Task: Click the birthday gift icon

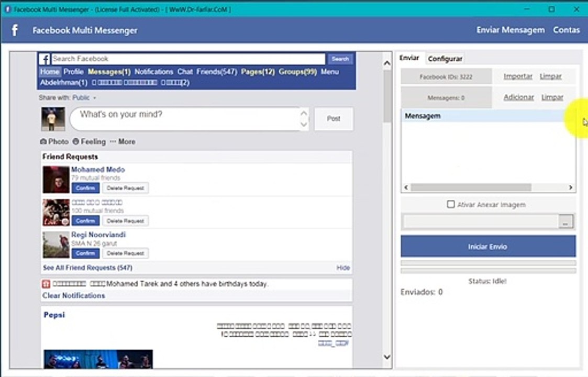Action: (x=46, y=284)
